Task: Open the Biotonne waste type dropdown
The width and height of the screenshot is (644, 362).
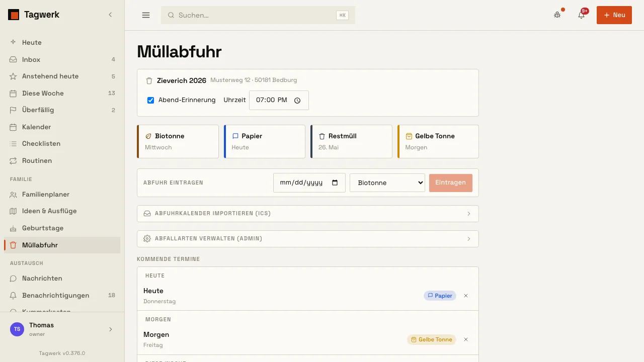Action: click(387, 183)
